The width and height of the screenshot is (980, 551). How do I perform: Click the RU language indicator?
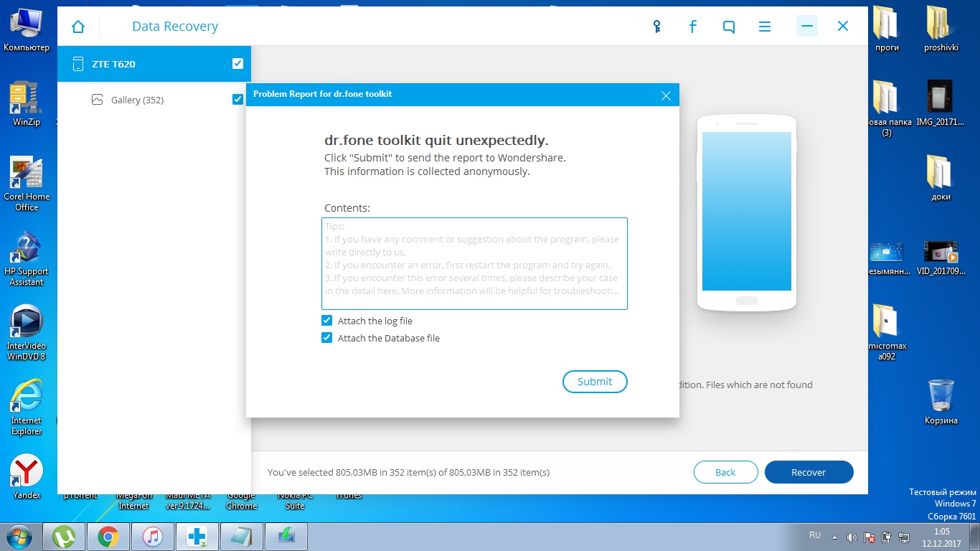(815, 535)
